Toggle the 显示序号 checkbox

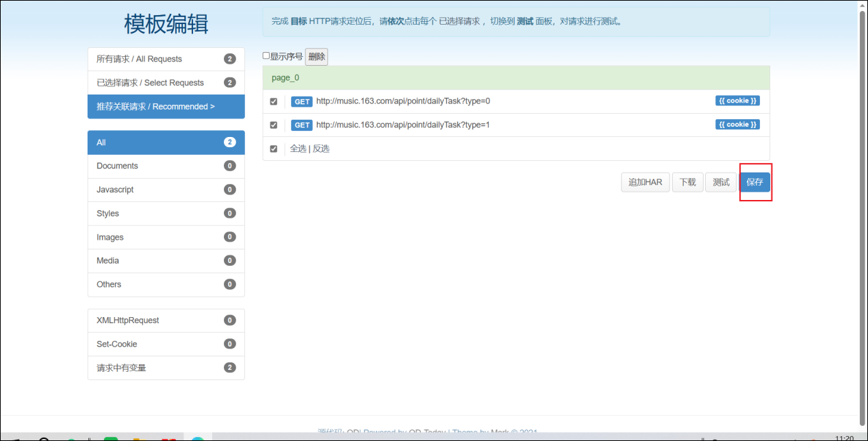tap(266, 56)
